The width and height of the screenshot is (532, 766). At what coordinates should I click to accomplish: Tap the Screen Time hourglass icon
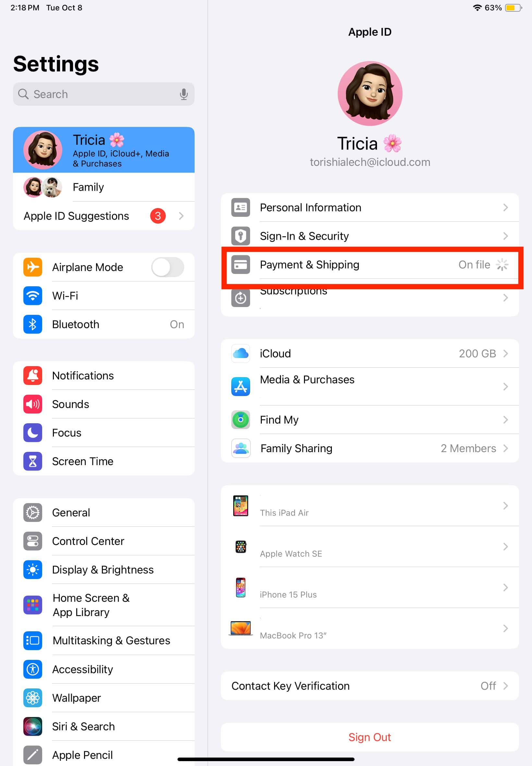(x=33, y=462)
